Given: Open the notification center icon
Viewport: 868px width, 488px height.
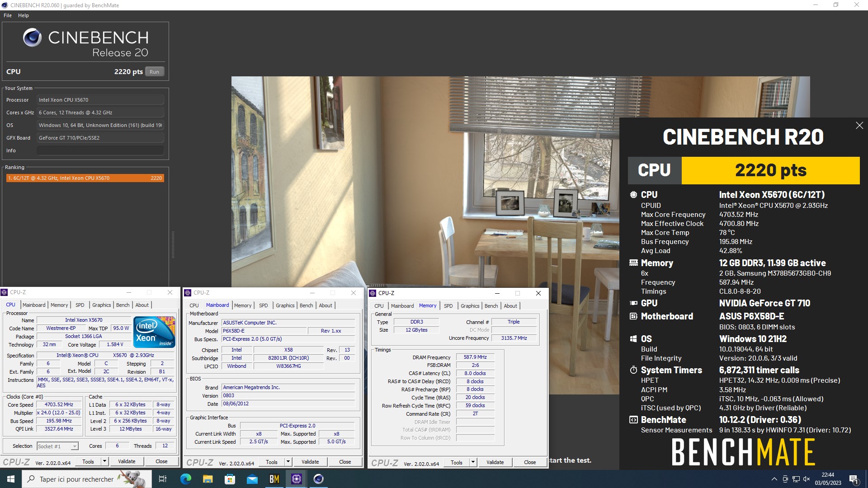Looking at the screenshot, I should coord(854,479).
